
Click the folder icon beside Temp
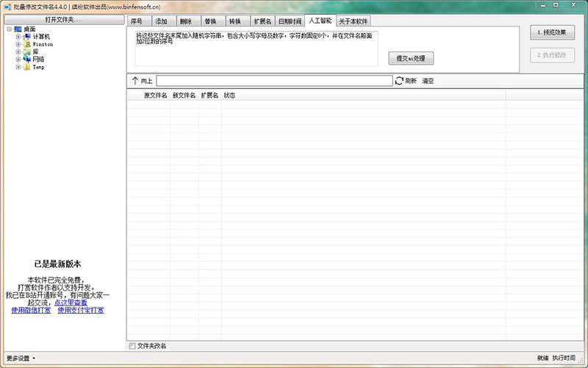(26, 67)
